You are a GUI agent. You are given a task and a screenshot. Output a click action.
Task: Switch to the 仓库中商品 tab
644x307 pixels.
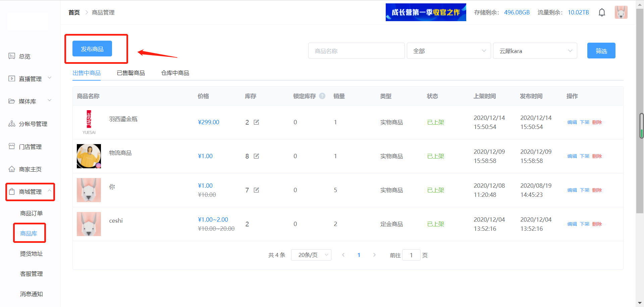[x=175, y=73]
